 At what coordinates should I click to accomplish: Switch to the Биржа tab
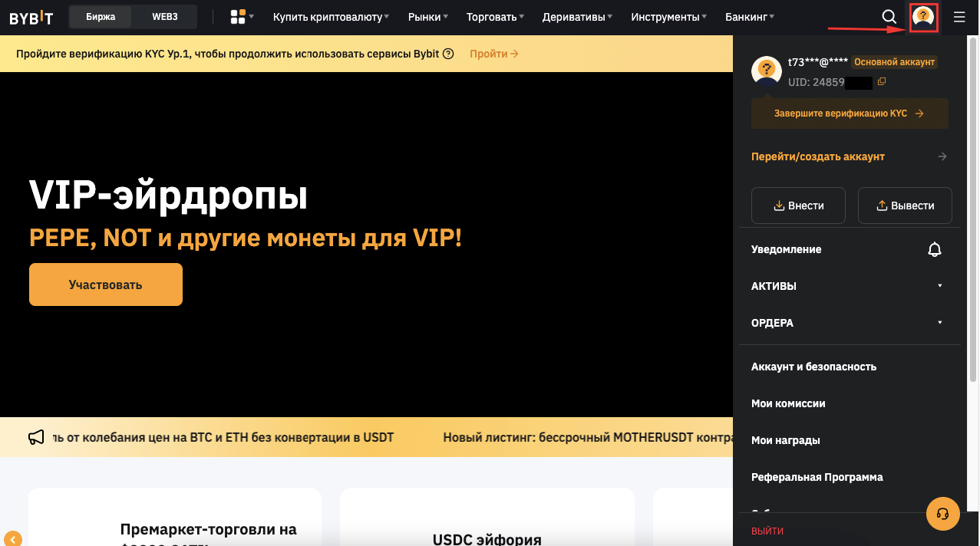point(101,17)
